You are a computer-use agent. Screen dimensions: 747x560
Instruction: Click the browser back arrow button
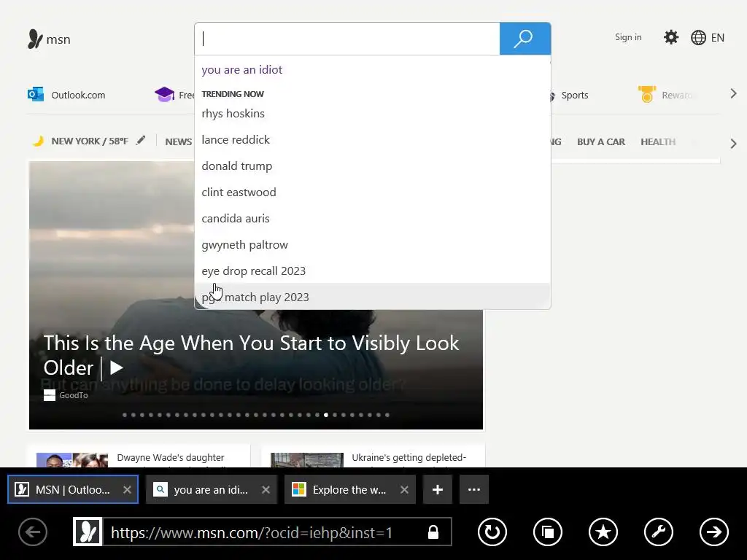click(33, 532)
